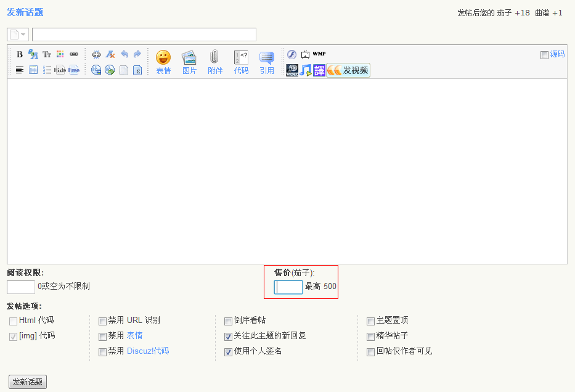The image size is (575, 392).
Task: Open the thread type dropdown
Action: (x=18, y=35)
